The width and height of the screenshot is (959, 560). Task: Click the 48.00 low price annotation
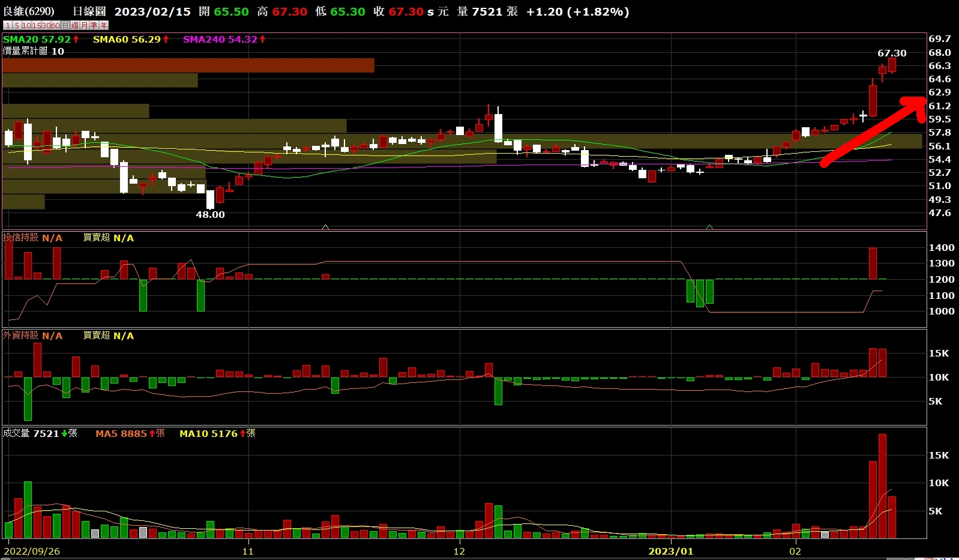tap(210, 214)
